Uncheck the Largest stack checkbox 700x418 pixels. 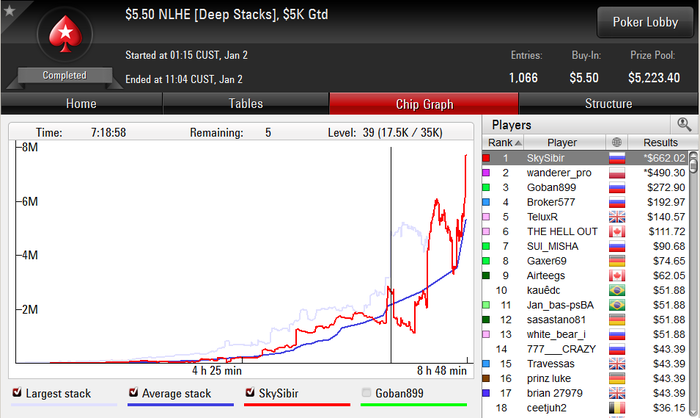pyautogui.click(x=17, y=393)
